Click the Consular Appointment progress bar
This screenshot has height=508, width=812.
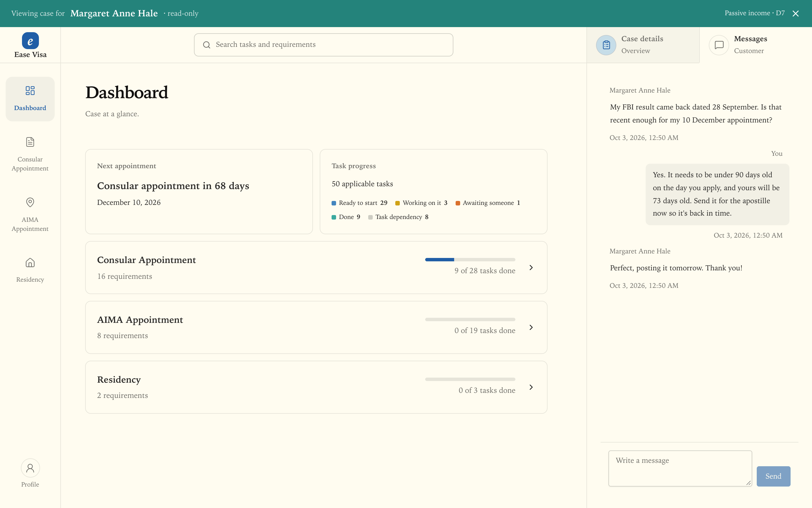pyautogui.click(x=470, y=259)
